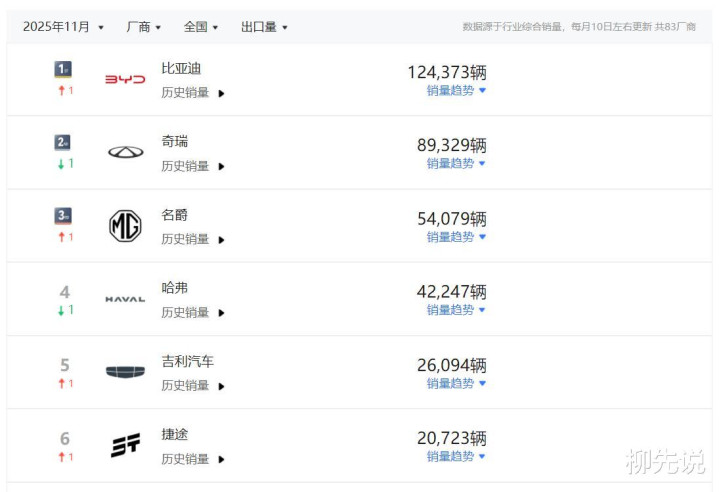
Task: Open 历史销量 for 吉利汽车
Action: pos(193,385)
